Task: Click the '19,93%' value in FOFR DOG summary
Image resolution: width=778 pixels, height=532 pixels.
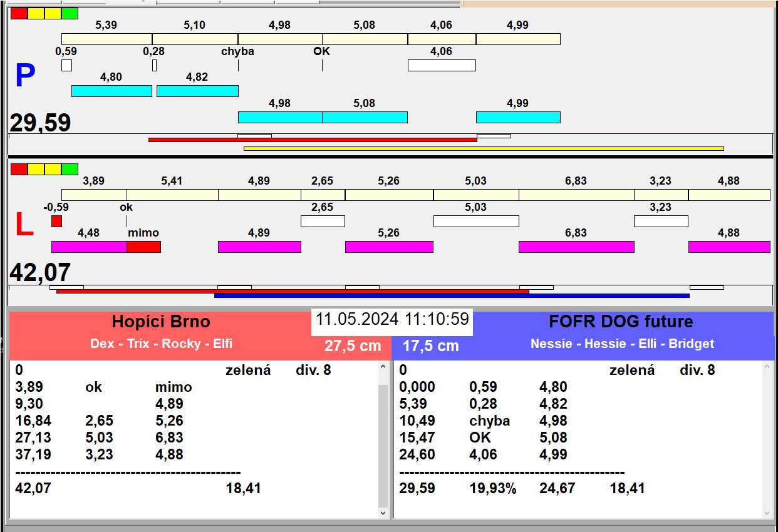Action: 493,489
